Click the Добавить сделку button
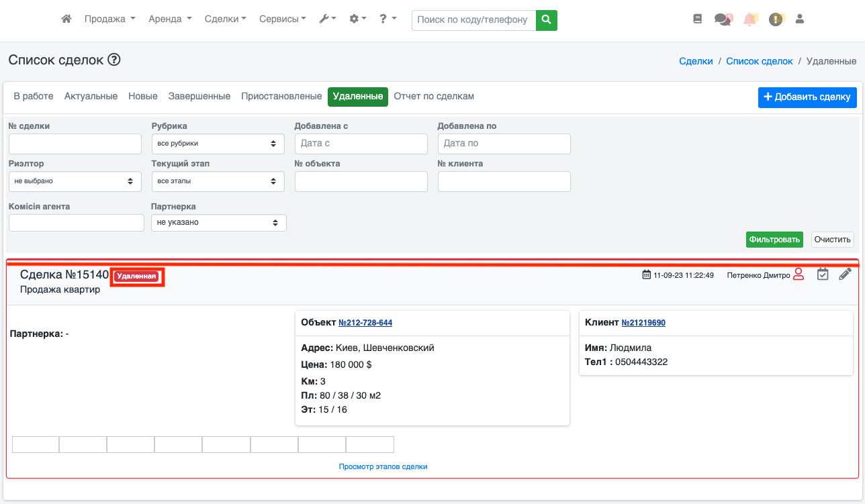This screenshot has width=865, height=504. pos(807,97)
